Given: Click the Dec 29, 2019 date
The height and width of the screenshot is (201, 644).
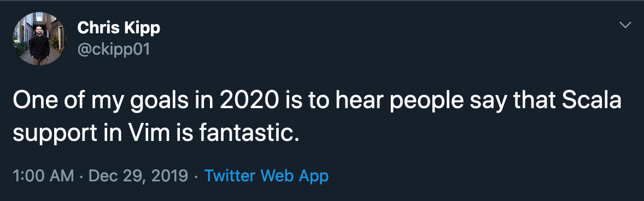Looking at the screenshot, I should coord(138,176).
